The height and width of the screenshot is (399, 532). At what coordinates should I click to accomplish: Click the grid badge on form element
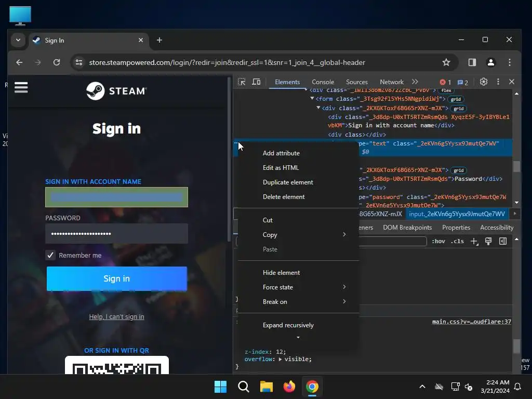click(x=456, y=99)
